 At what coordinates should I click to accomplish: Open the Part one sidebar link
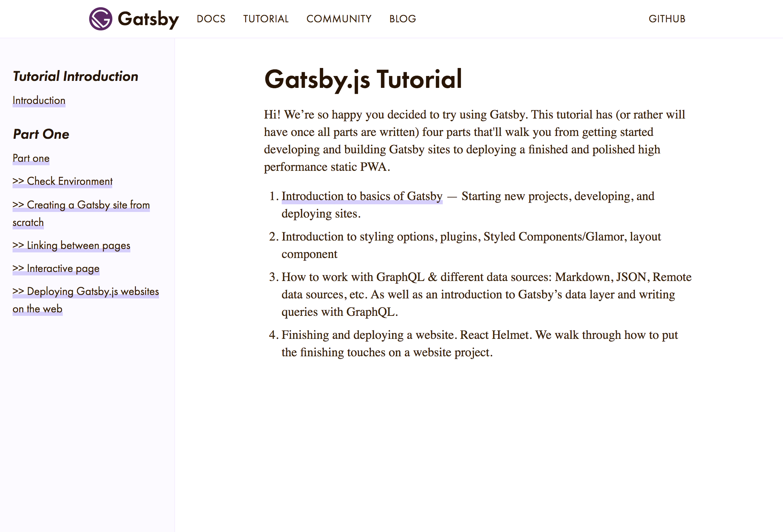click(x=31, y=158)
